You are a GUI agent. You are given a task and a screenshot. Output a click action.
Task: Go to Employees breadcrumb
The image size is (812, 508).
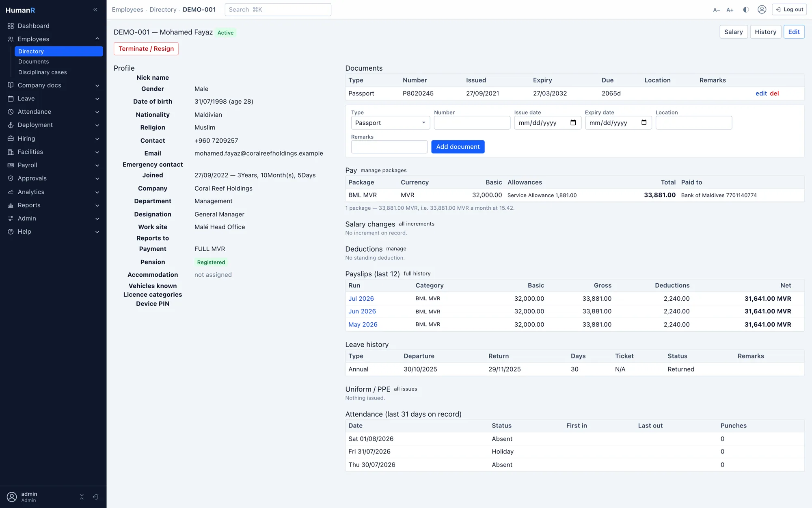[x=127, y=10]
